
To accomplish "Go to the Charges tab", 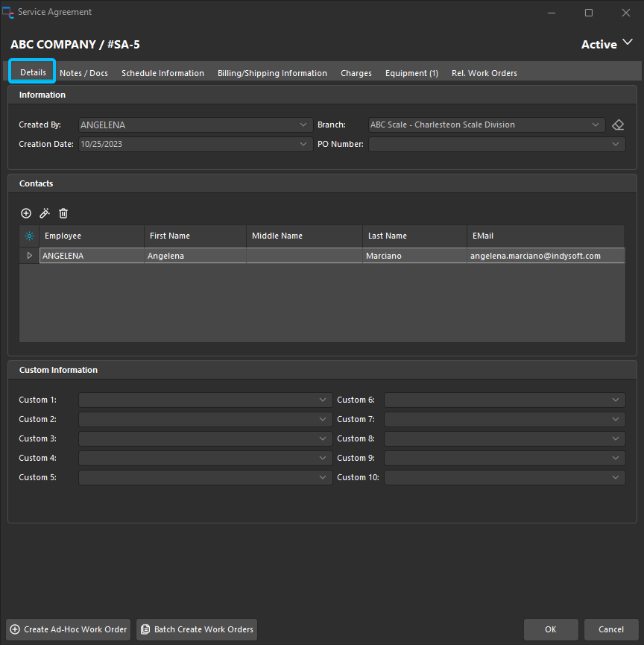I will (x=356, y=73).
